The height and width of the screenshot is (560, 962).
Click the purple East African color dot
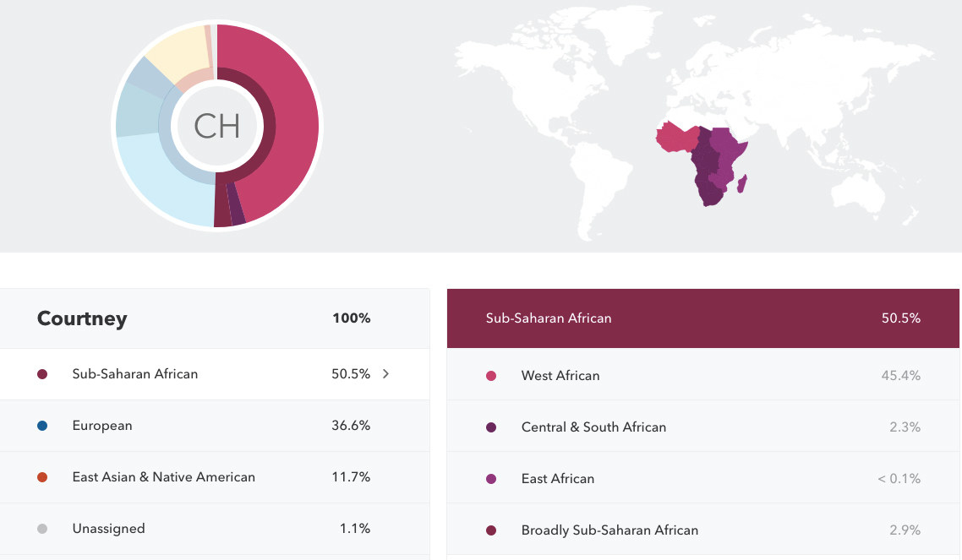[491, 479]
